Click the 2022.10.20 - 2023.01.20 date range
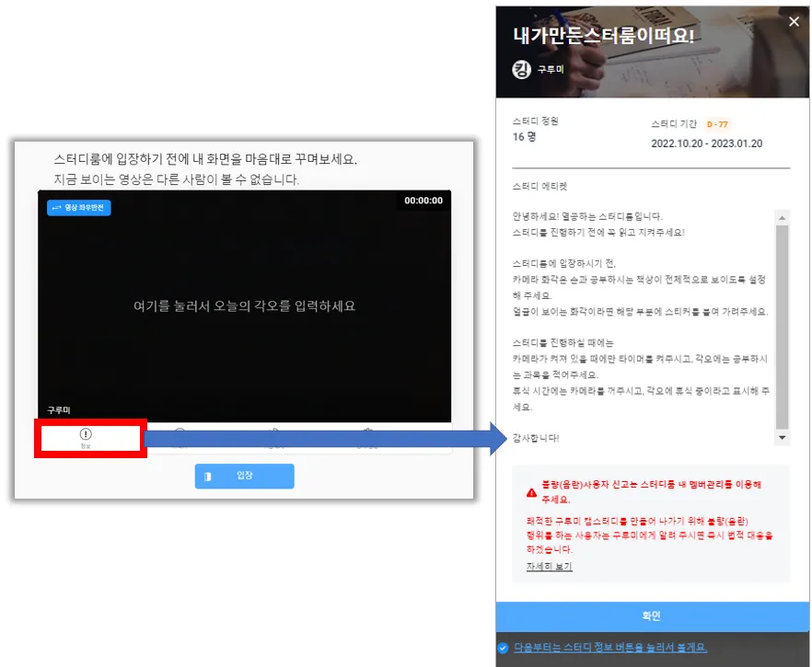 coord(706,144)
